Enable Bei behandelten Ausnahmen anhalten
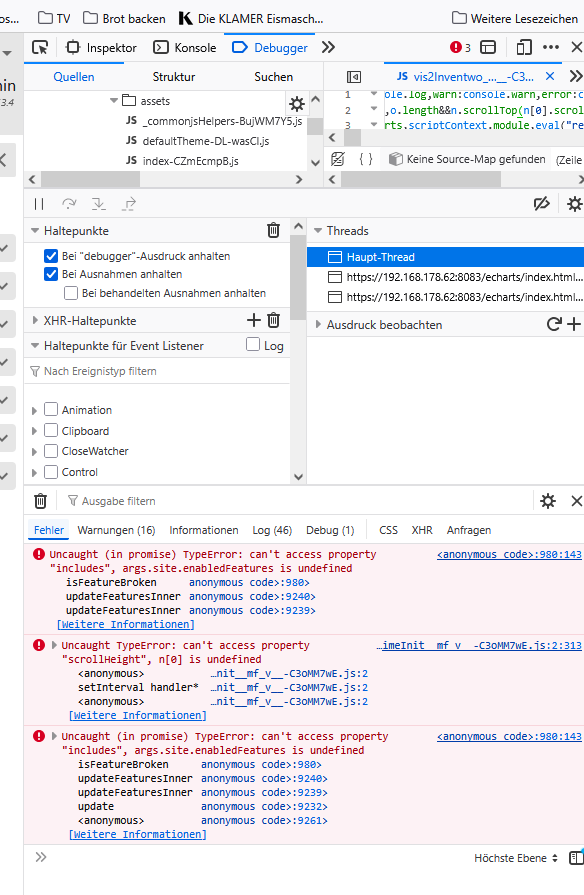This screenshot has width=584, height=895. [x=71, y=293]
